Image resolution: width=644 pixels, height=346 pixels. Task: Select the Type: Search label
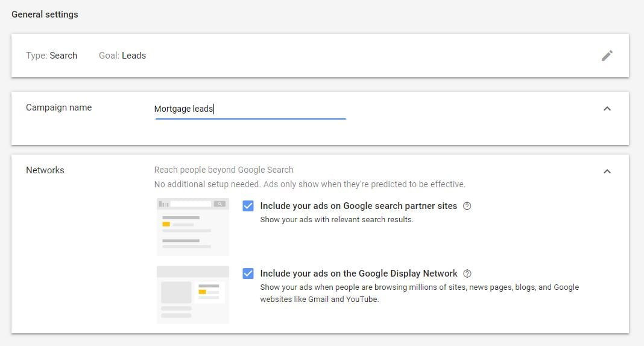click(x=52, y=56)
